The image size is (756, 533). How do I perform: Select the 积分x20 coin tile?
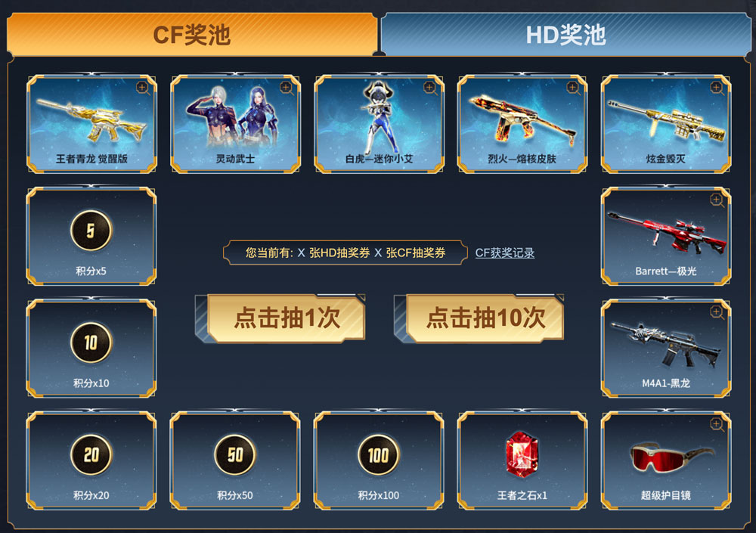(x=91, y=460)
